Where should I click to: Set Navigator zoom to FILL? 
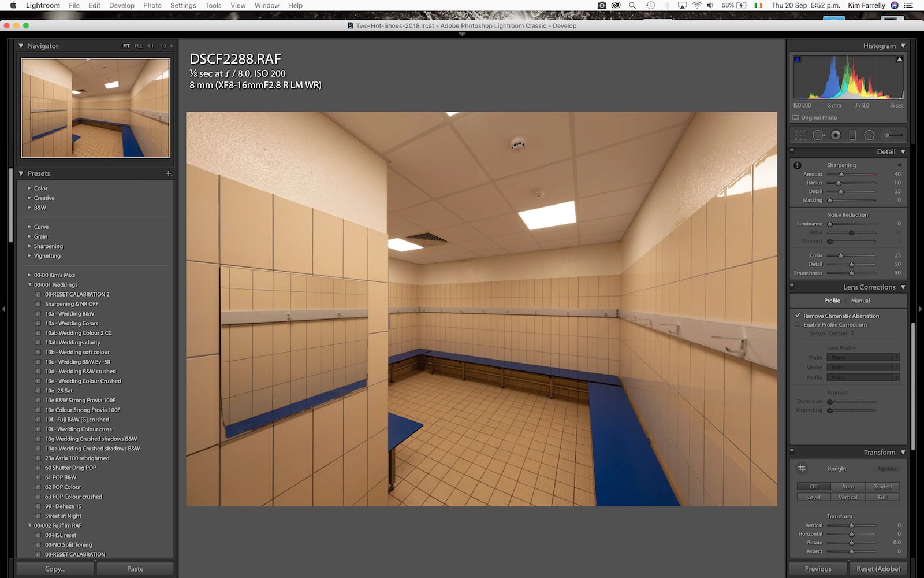[139, 46]
